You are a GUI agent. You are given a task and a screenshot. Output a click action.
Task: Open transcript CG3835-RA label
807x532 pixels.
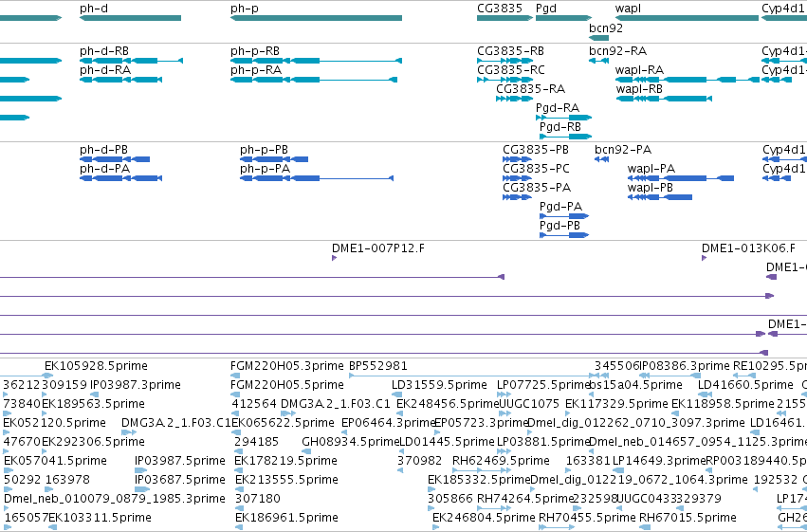(531, 89)
